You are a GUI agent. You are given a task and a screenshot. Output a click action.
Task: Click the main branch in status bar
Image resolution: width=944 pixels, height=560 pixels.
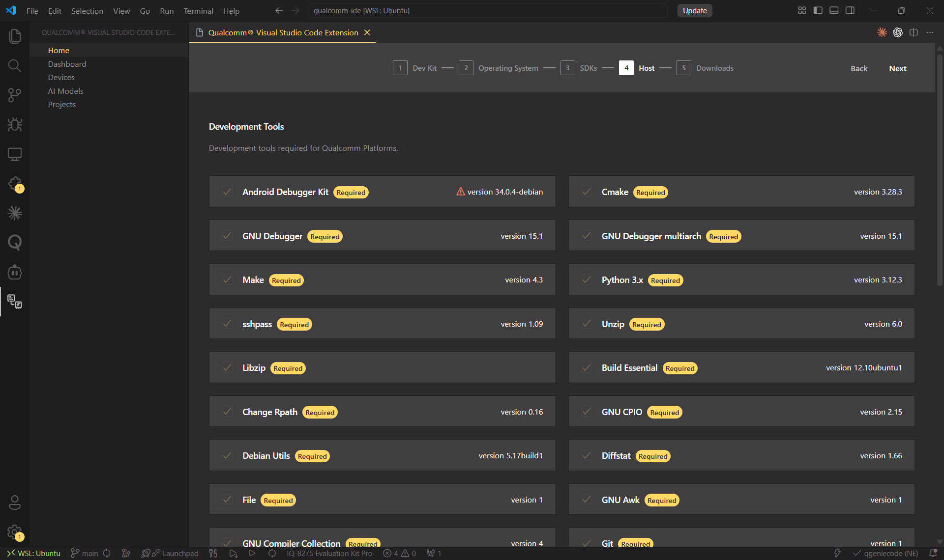85,553
